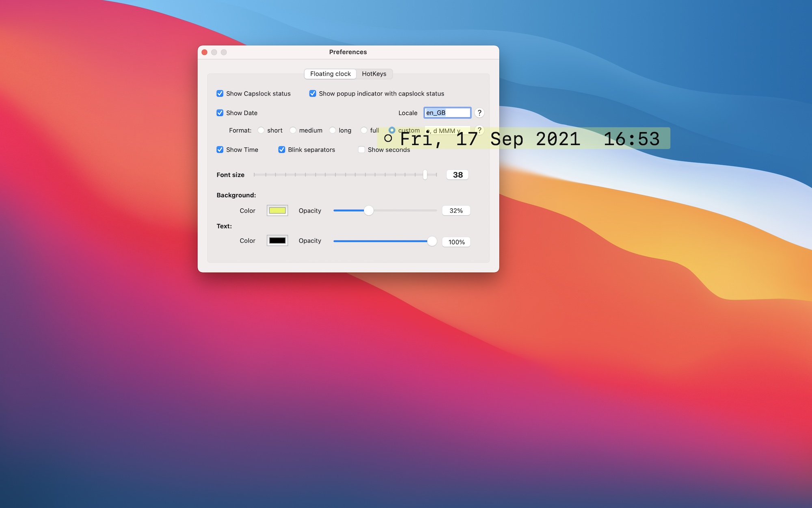Open the background color swatch picker
This screenshot has height=508, width=812.
277,211
